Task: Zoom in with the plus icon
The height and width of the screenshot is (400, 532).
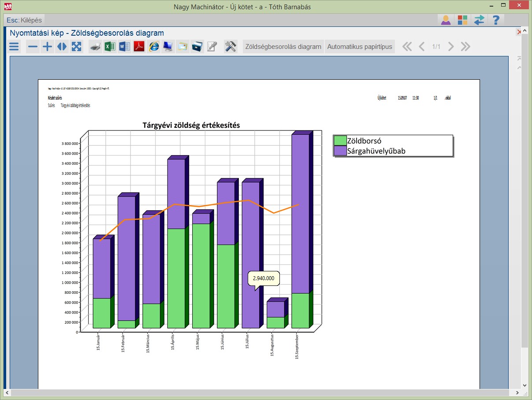Action: click(x=47, y=47)
